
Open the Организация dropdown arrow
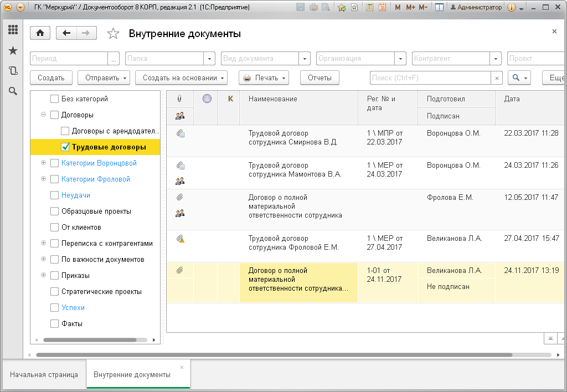coord(400,59)
